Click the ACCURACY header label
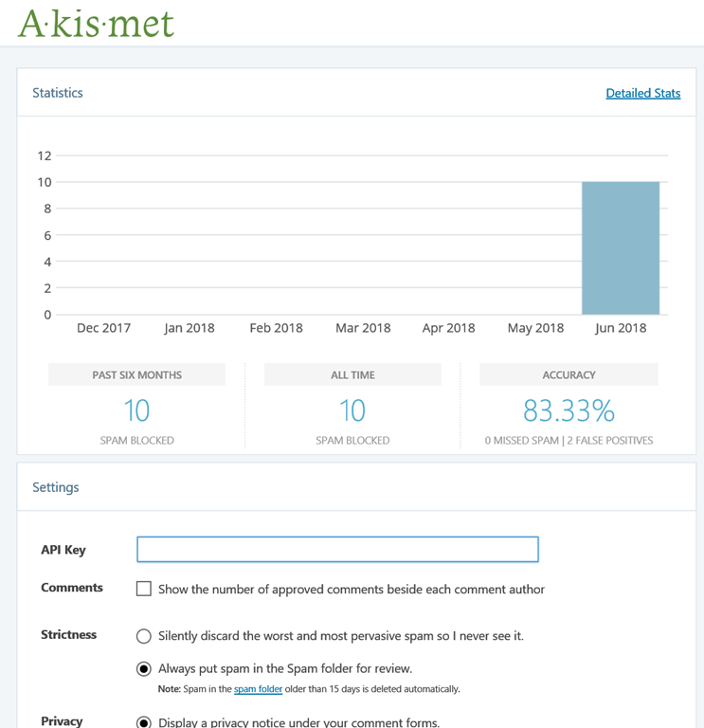Screen dimensions: 704x728 [569, 375]
